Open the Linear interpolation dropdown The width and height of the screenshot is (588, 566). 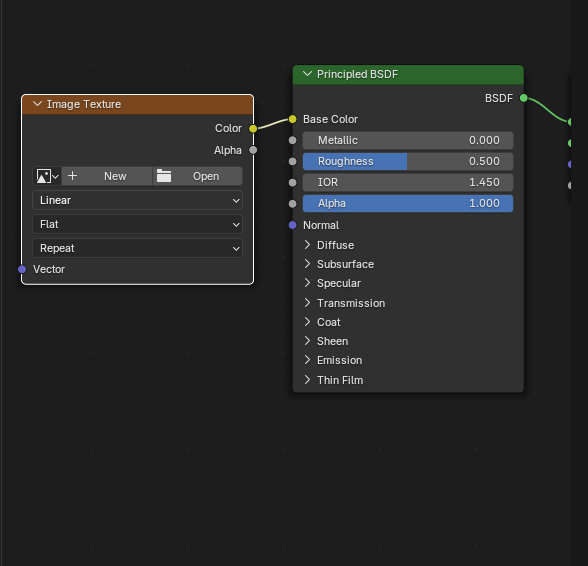(x=138, y=200)
